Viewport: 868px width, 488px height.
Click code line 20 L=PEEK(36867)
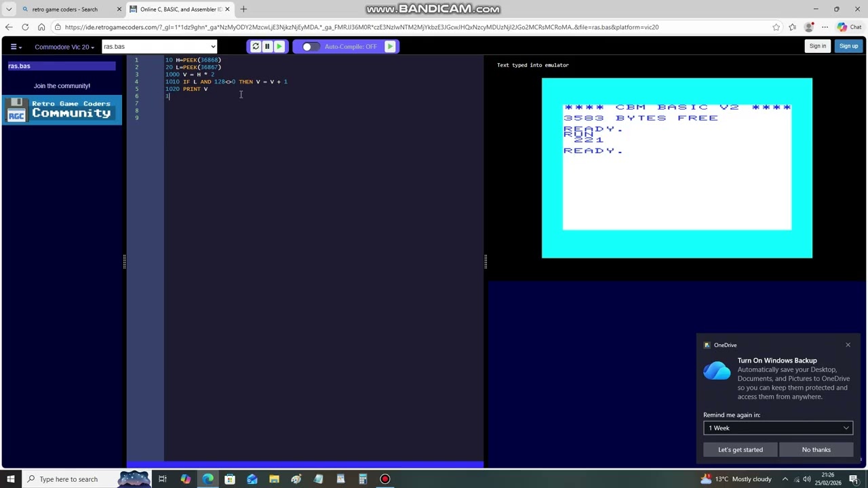[x=193, y=67]
